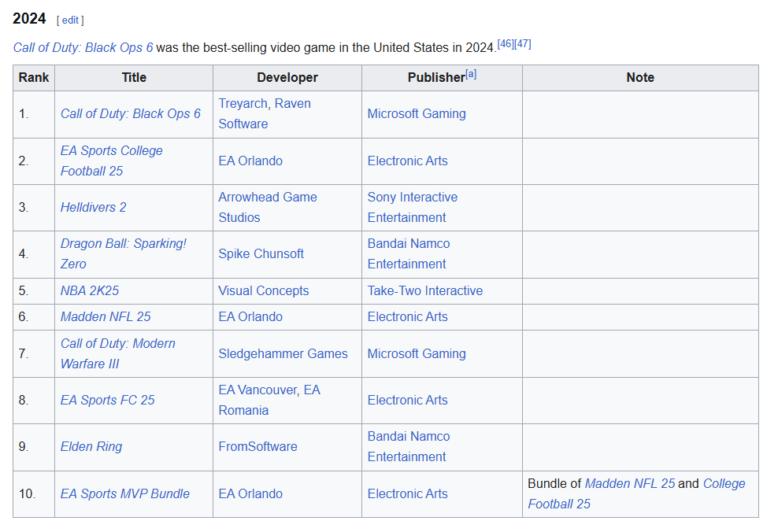Image resolution: width=778 pixels, height=532 pixels.
Task: Open EA Orlando developer link in rank 6 row
Action: 250,317
